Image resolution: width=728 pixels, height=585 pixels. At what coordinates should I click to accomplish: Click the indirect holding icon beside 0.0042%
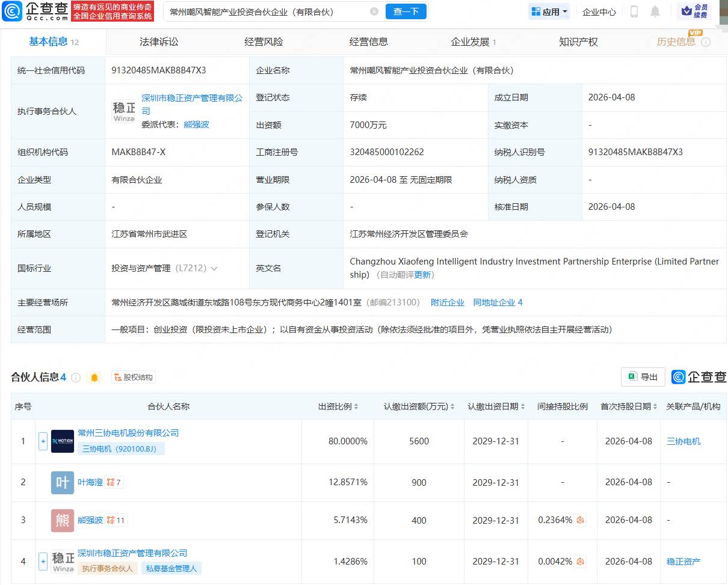pos(580,562)
